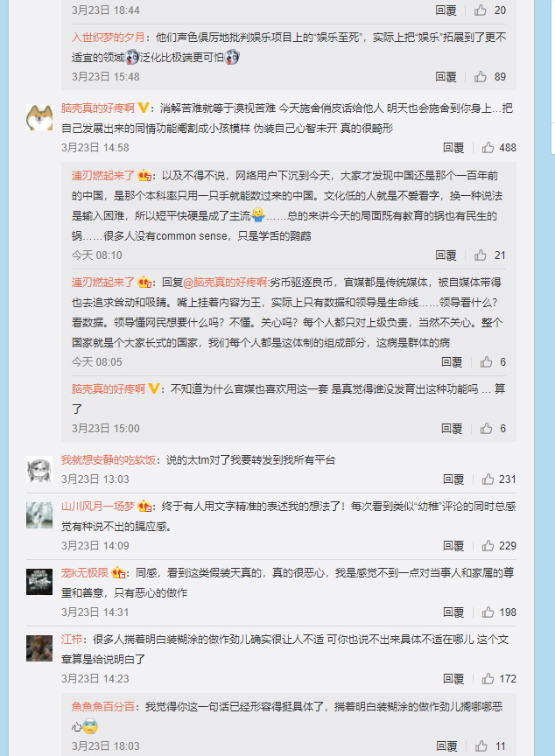Screen dimensions: 555x756
Task: Reply to the 3月23日 14:58 comment
Action: click(453, 148)
